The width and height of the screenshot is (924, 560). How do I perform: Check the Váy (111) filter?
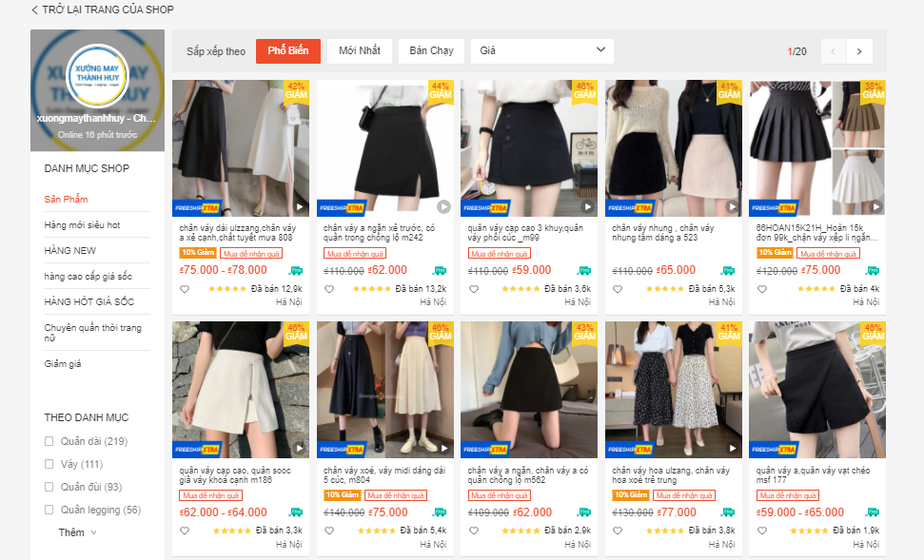click(48, 463)
